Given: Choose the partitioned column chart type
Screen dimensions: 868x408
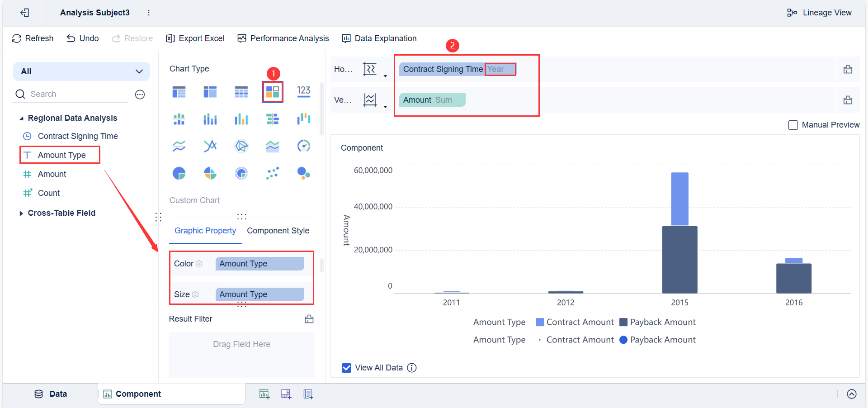Looking at the screenshot, I should click(179, 119).
